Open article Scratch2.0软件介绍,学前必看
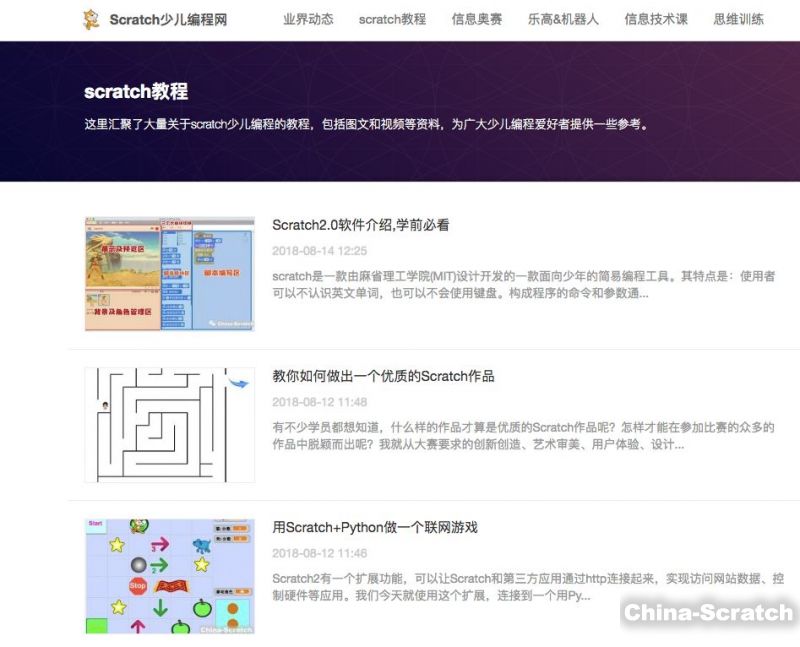Screen dimensions: 800x647 [361, 225]
